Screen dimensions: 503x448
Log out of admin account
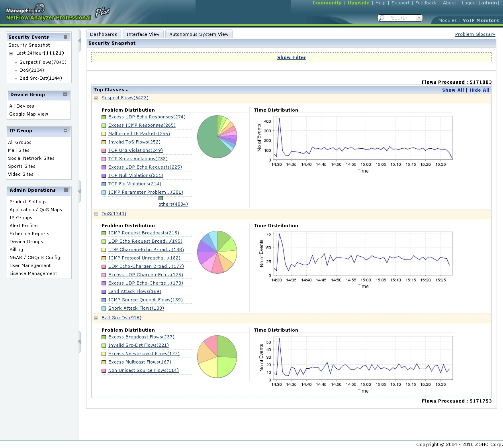click(470, 3)
